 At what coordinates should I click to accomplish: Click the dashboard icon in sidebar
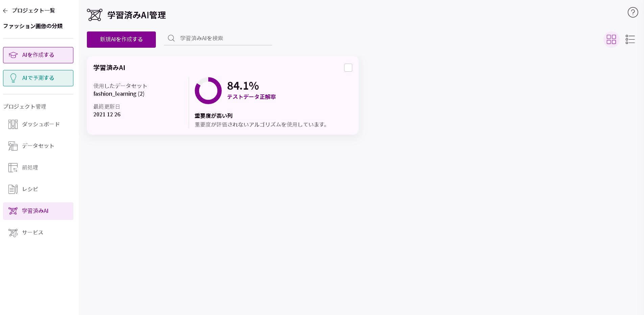[x=13, y=124]
